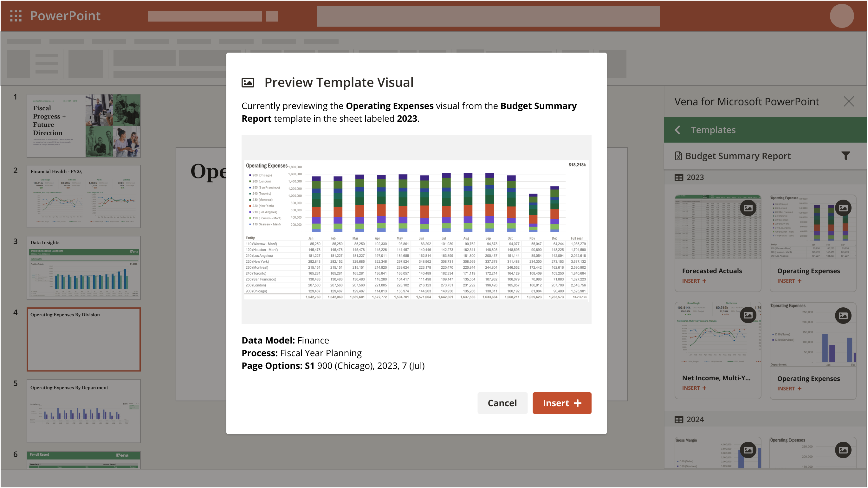Preview the 2024 Gross Margin visual icon
This screenshot has height=488, width=868.
pos(748,450)
